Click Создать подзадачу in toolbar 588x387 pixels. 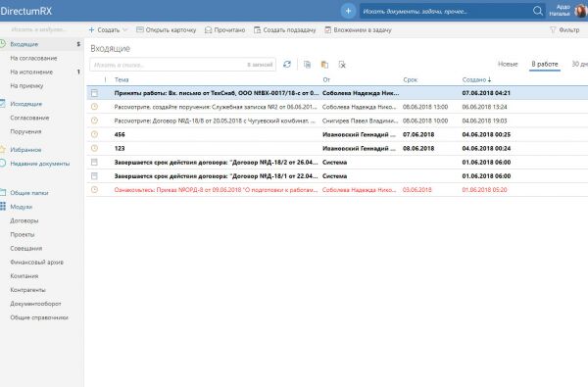(x=284, y=29)
